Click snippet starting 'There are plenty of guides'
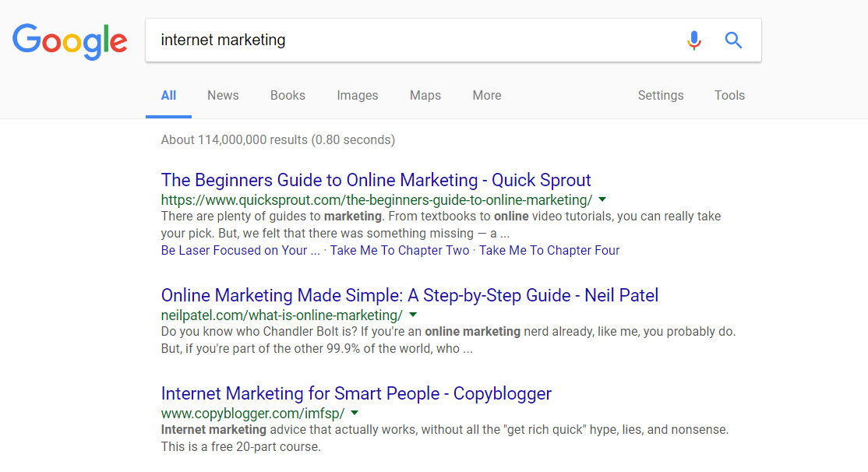868x472 pixels. [x=441, y=224]
